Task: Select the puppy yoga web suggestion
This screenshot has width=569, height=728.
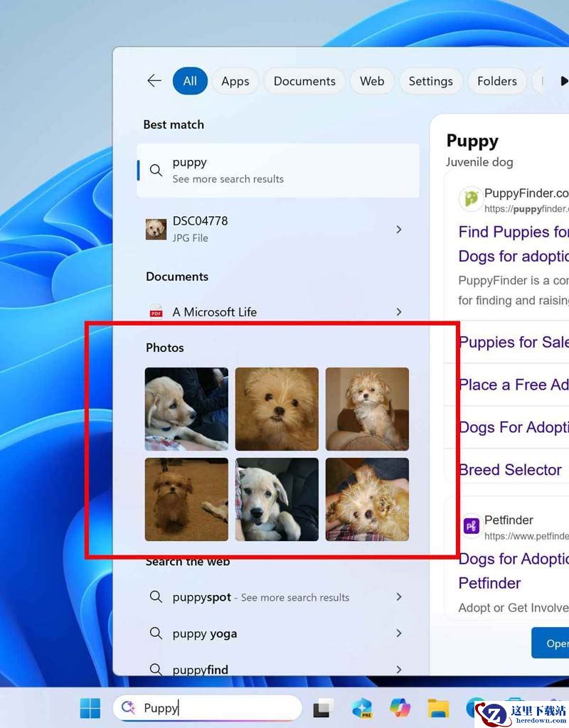Action: [x=278, y=633]
